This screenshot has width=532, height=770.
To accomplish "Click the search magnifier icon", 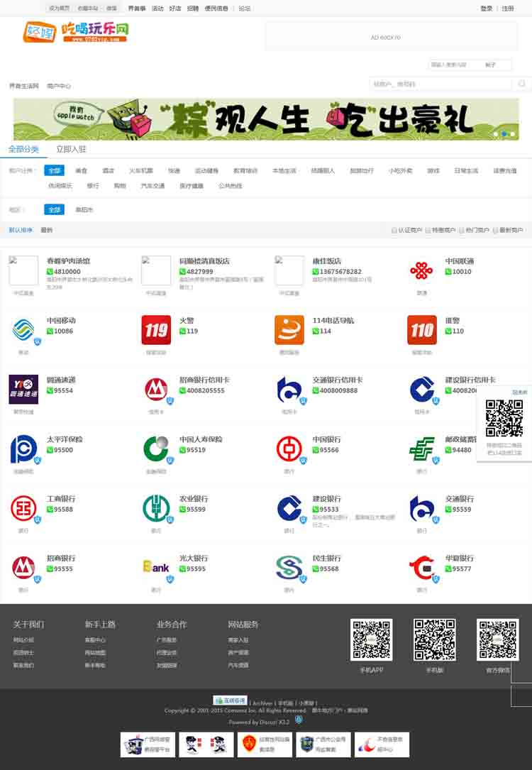I will coord(521,84).
